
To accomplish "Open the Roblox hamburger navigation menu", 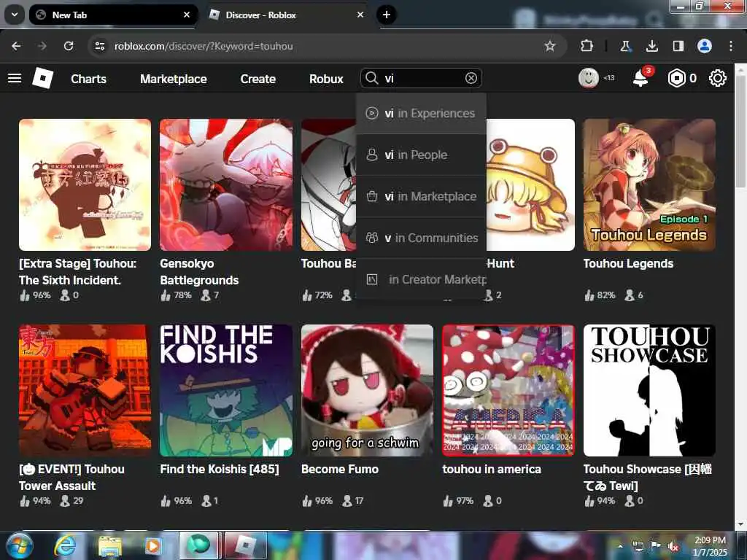I will pyautogui.click(x=15, y=78).
